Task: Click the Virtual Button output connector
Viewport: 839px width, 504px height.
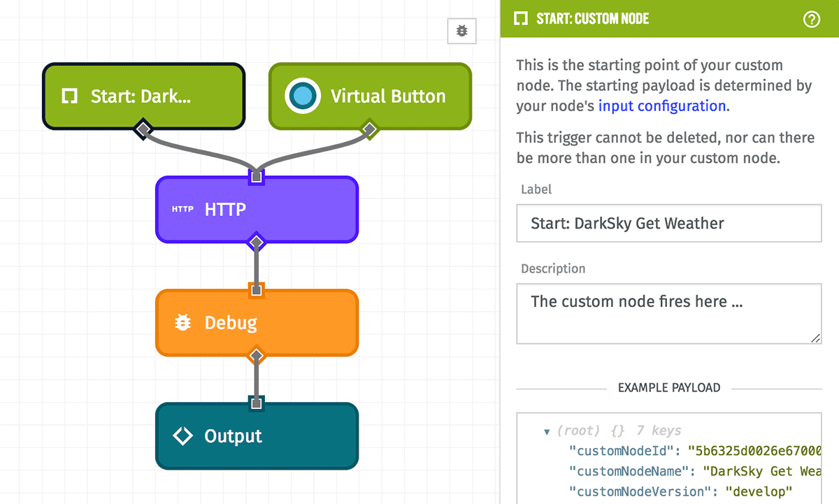Action: (x=369, y=129)
